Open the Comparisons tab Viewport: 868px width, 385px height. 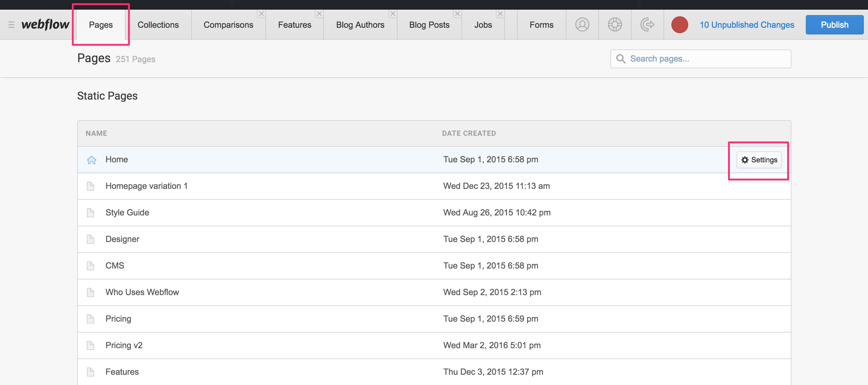[228, 25]
